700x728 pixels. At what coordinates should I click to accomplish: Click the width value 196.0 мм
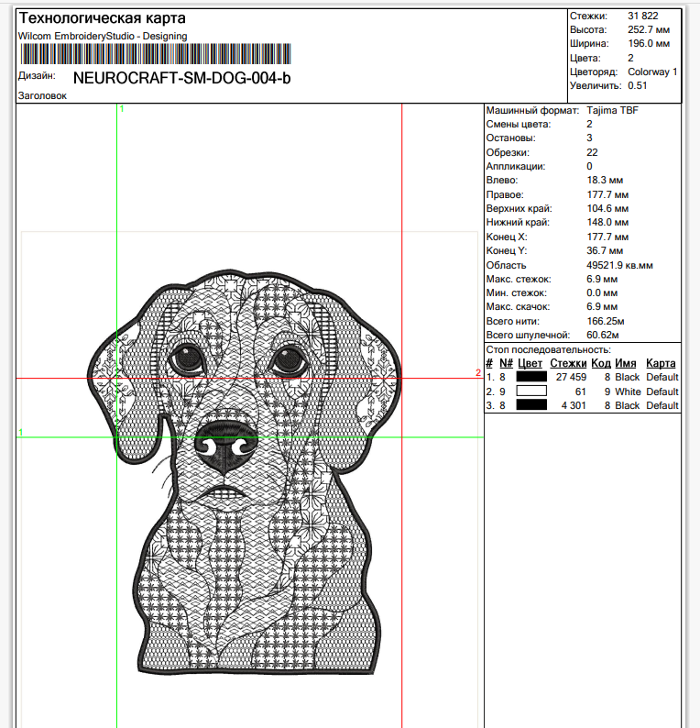(649, 44)
